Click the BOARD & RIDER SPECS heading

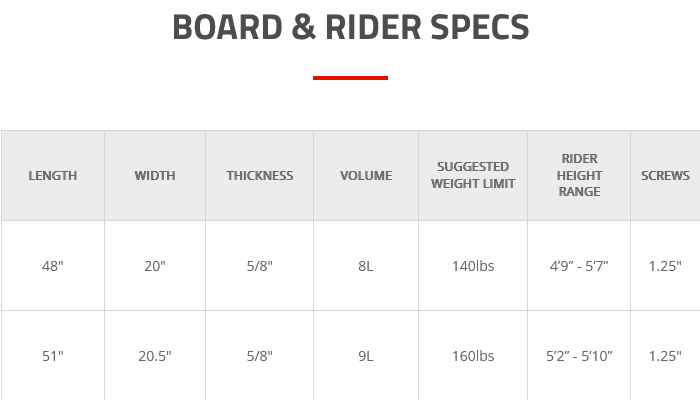(x=350, y=27)
